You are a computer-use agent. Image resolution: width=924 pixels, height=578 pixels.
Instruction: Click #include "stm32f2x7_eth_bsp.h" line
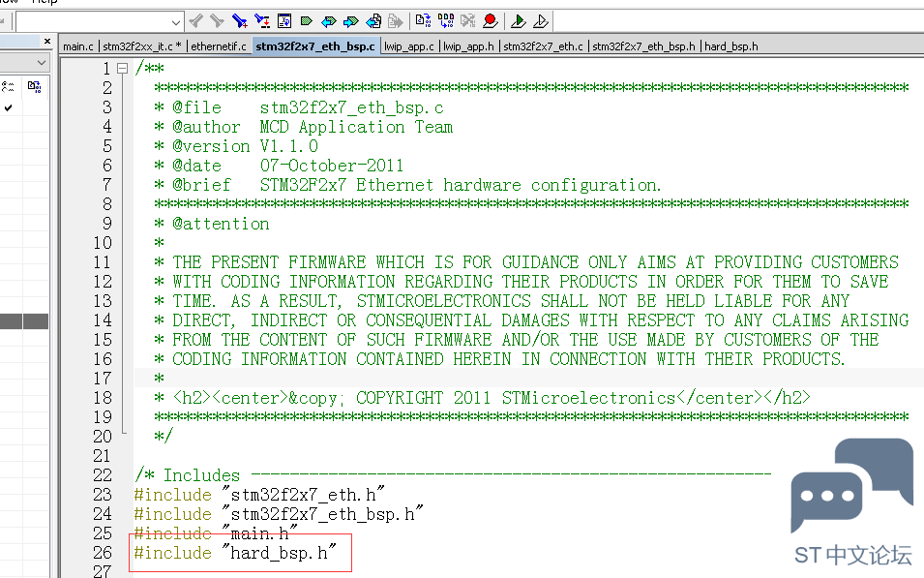point(279,514)
